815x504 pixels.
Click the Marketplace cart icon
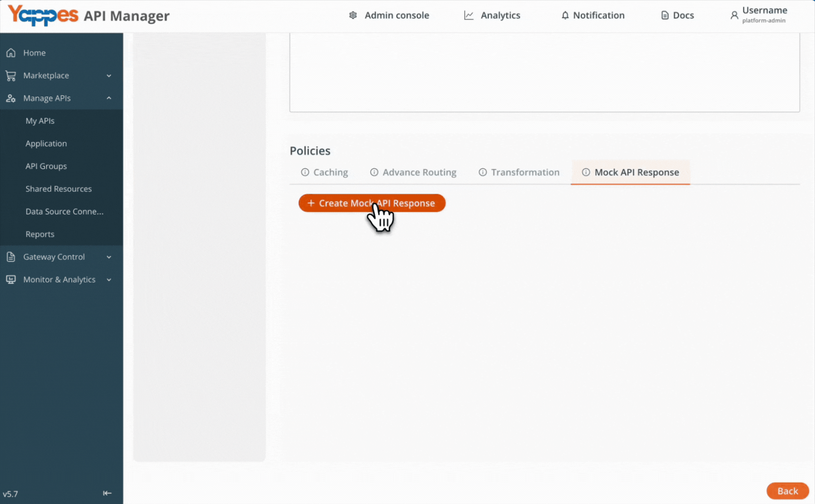(11, 75)
